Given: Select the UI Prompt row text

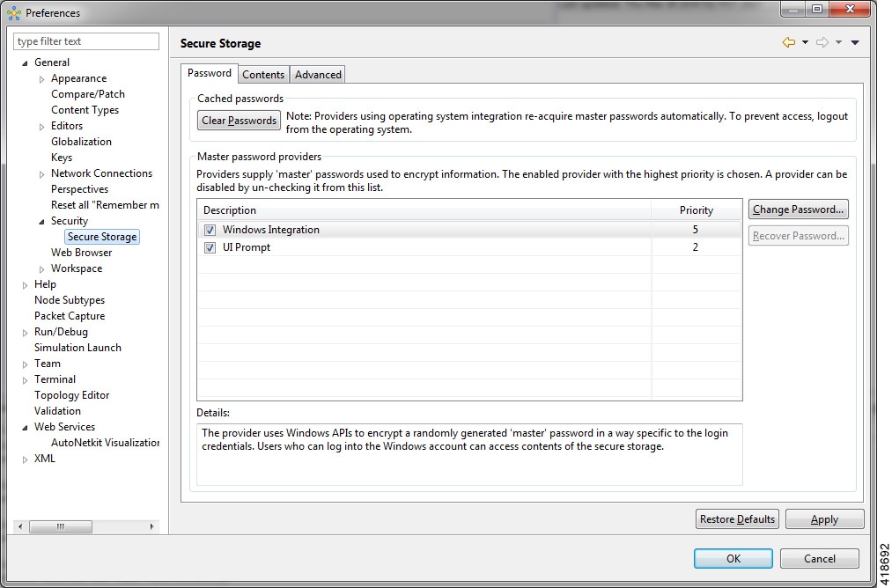Looking at the screenshot, I should click(247, 247).
